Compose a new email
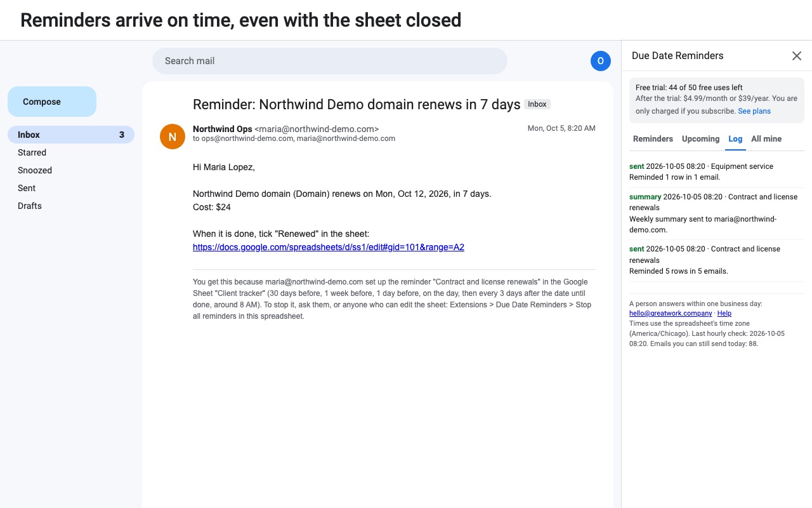The image size is (812, 508). (52, 102)
